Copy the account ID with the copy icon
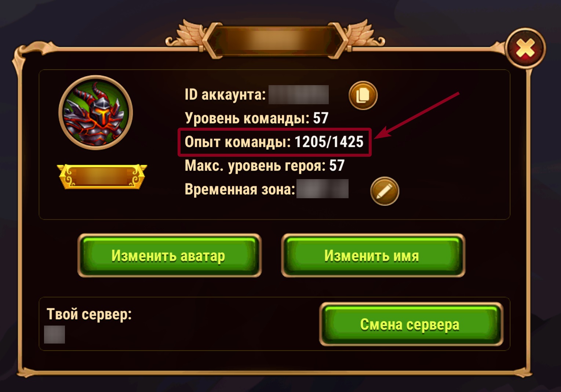This screenshot has height=392, width=561. click(x=363, y=95)
